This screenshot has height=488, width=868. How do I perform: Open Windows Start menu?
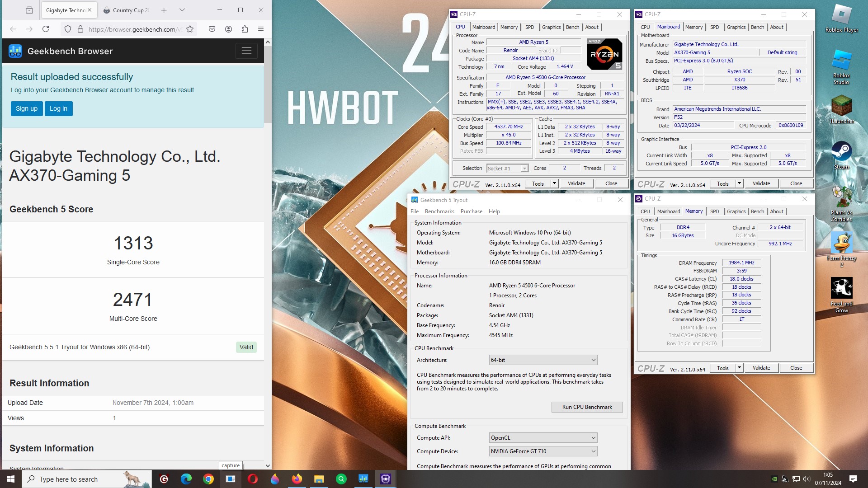click(x=11, y=479)
